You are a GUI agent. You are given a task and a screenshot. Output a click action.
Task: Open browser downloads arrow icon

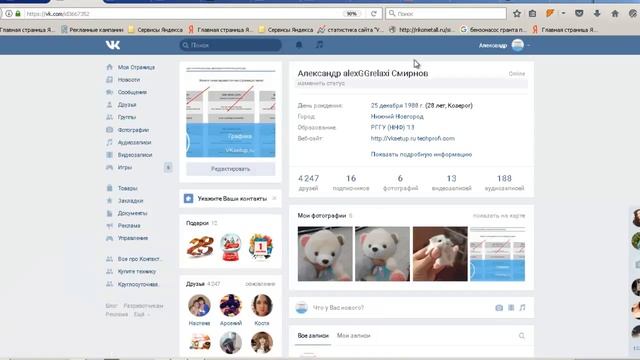click(597, 13)
